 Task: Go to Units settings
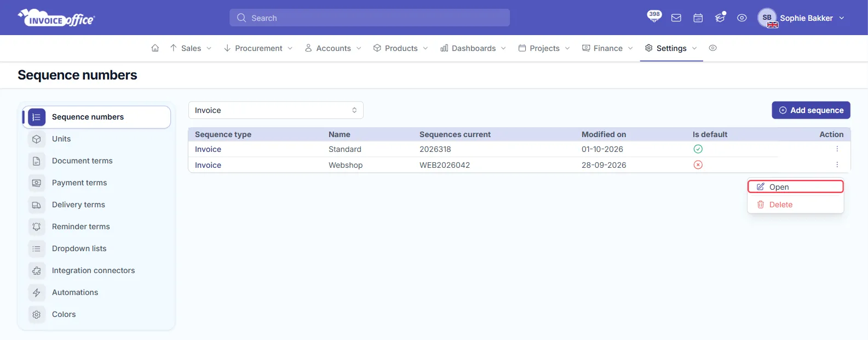pos(61,139)
